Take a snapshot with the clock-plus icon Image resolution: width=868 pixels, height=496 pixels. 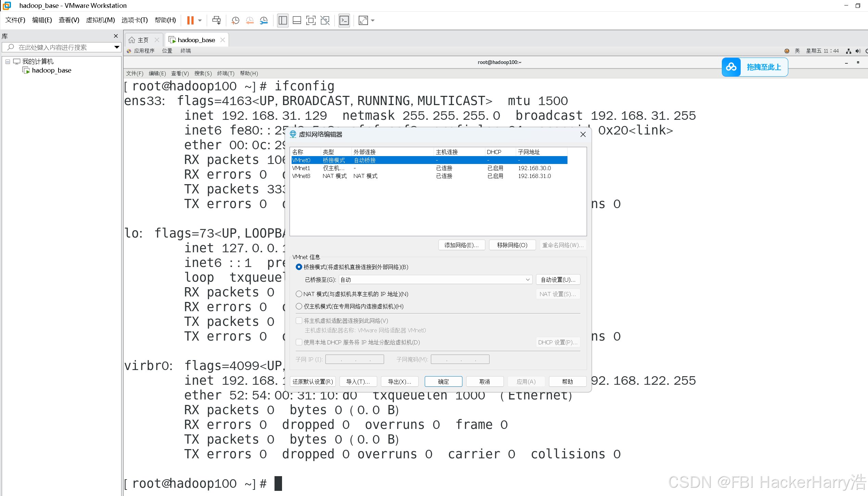coord(235,21)
